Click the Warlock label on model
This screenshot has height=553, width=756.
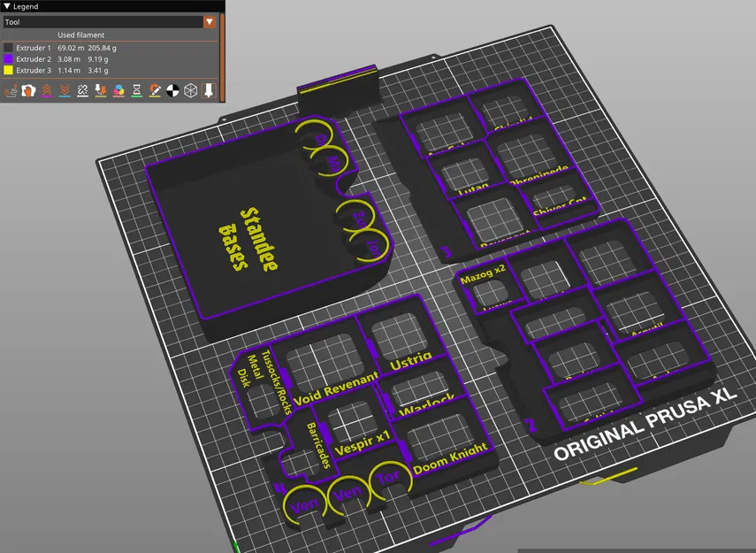coord(427,404)
